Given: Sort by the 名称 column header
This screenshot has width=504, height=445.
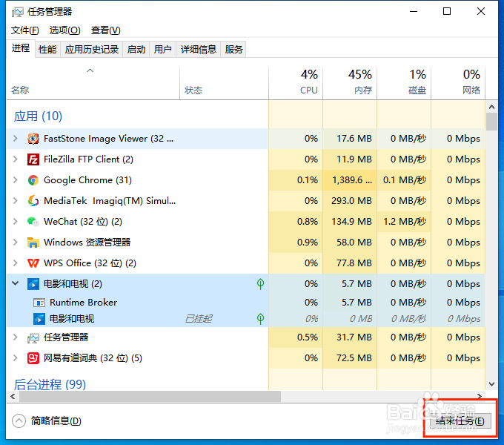Looking at the screenshot, I should (93, 84).
